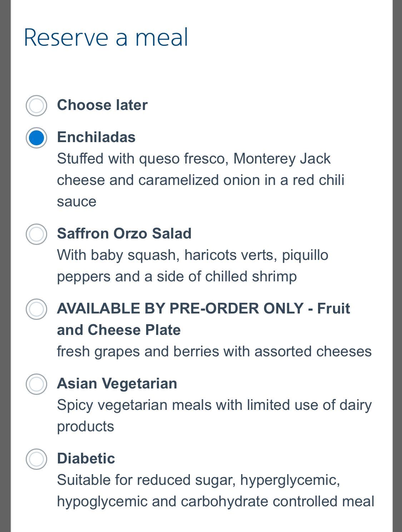Click the reduced sugar meal description
This screenshot has height=532, width=402.
(215, 491)
